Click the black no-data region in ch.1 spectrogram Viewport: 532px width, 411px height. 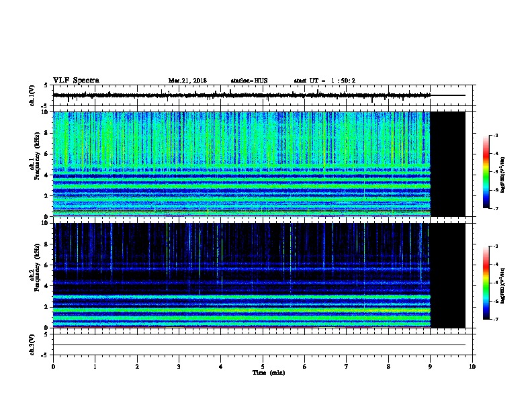(x=448, y=164)
